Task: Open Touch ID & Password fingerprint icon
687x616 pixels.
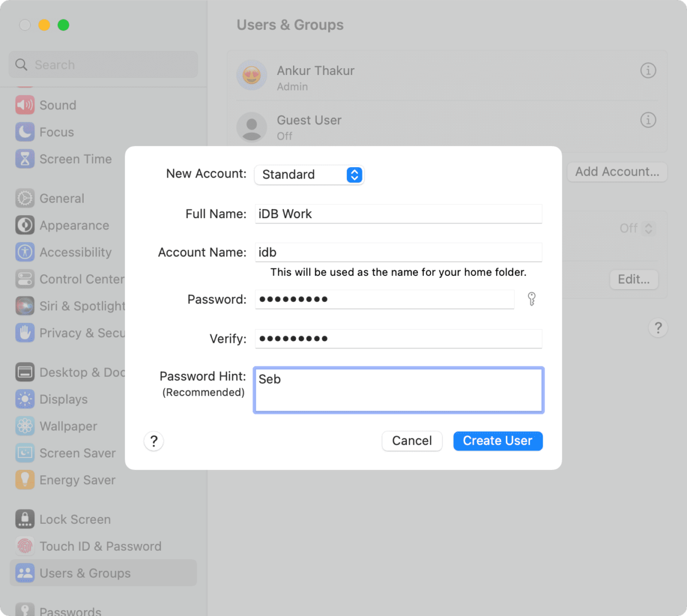Action: click(x=25, y=547)
